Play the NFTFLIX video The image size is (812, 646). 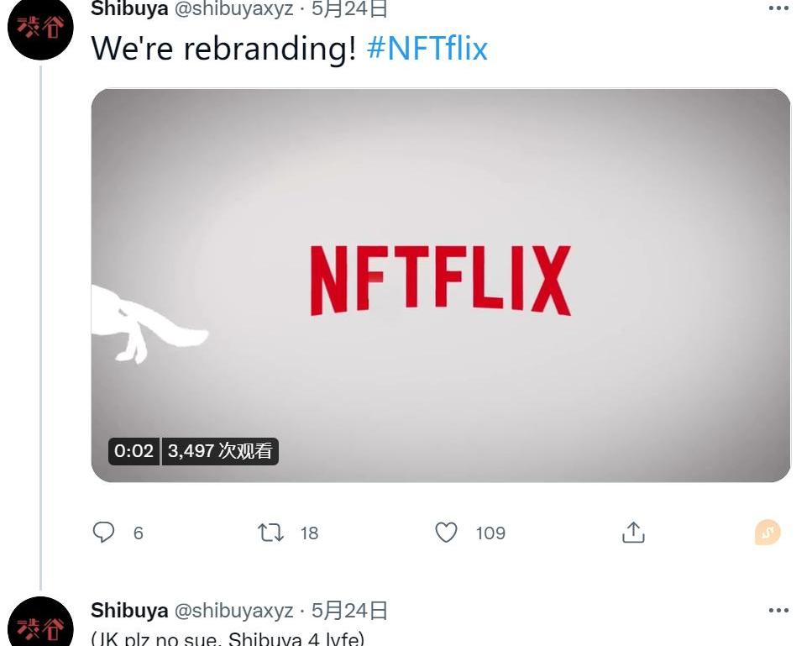[x=441, y=286]
